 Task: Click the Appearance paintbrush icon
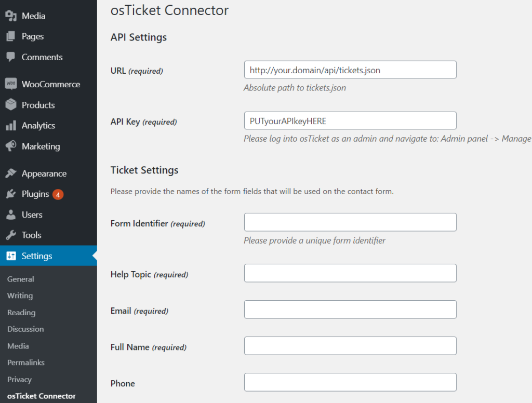click(11, 173)
